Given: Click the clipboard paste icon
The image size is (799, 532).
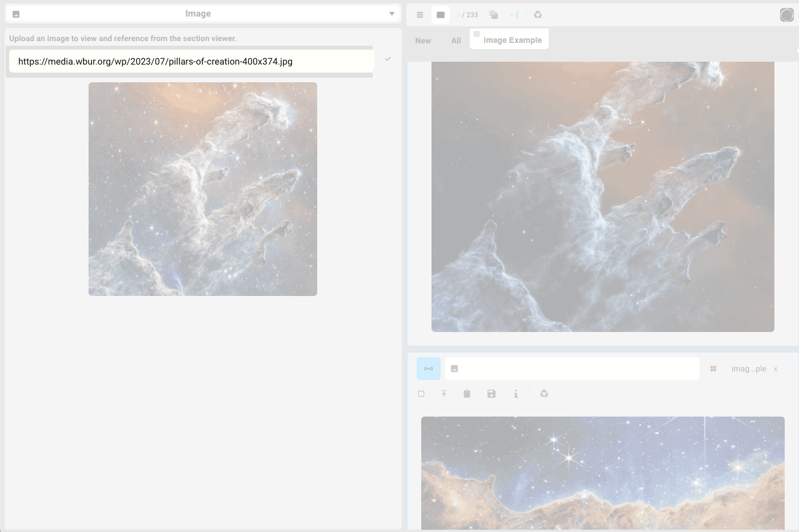Looking at the screenshot, I should tap(467, 394).
